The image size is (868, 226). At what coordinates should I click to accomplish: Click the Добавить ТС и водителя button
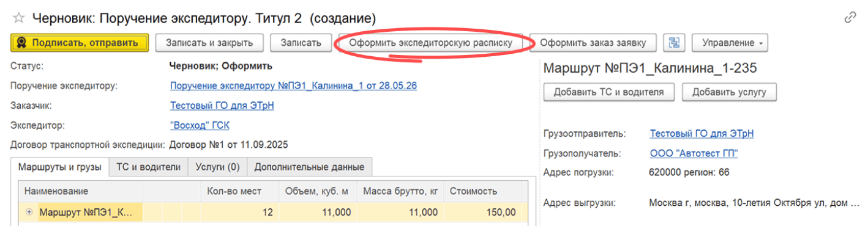click(608, 92)
